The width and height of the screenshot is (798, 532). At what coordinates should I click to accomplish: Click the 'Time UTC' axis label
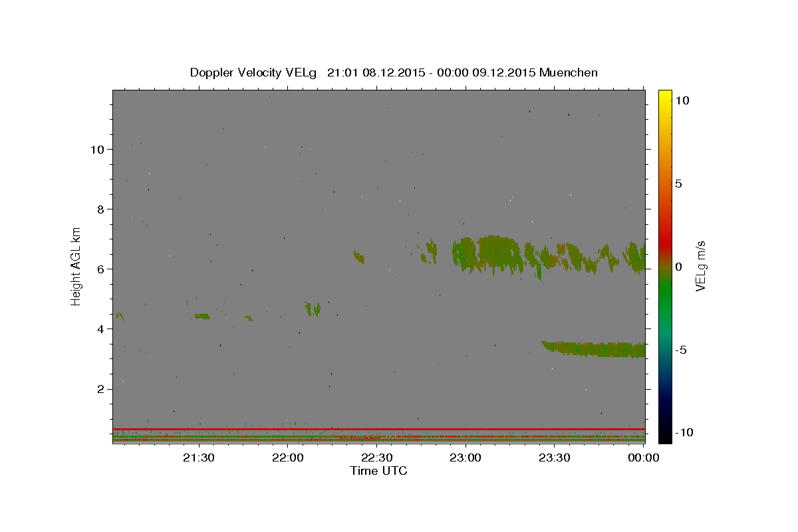(x=378, y=471)
